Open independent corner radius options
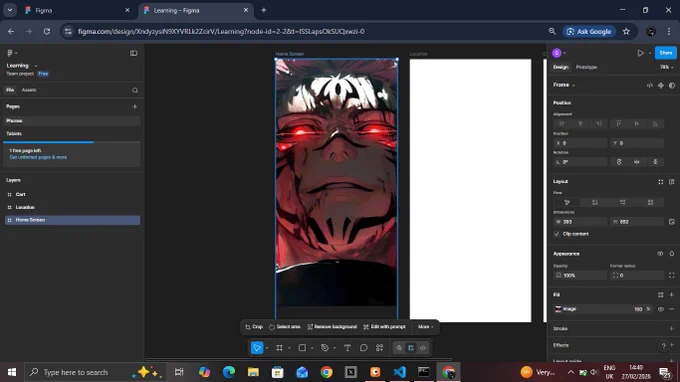 coord(671,275)
